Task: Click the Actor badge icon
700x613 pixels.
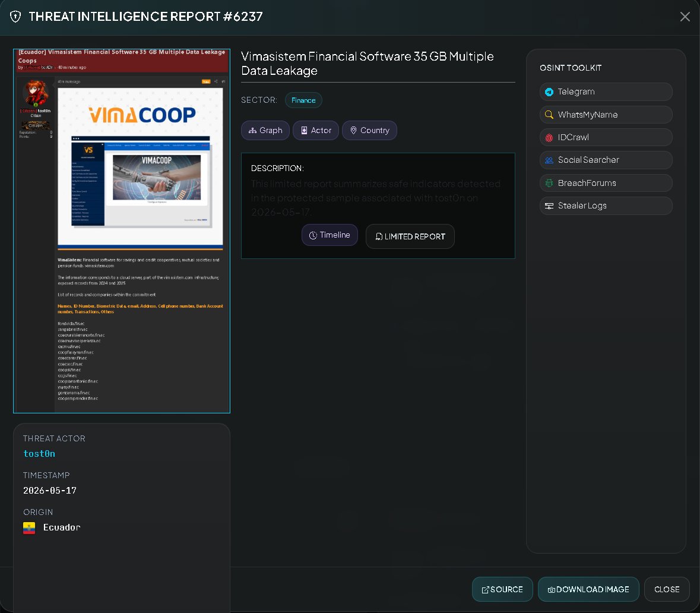Action: (x=304, y=131)
